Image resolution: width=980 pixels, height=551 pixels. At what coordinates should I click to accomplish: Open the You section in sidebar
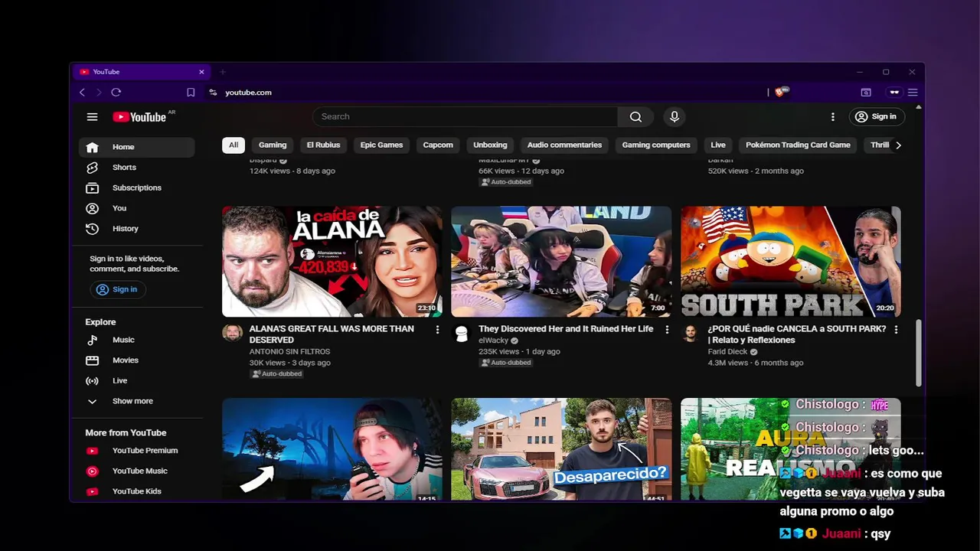point(137,208)
